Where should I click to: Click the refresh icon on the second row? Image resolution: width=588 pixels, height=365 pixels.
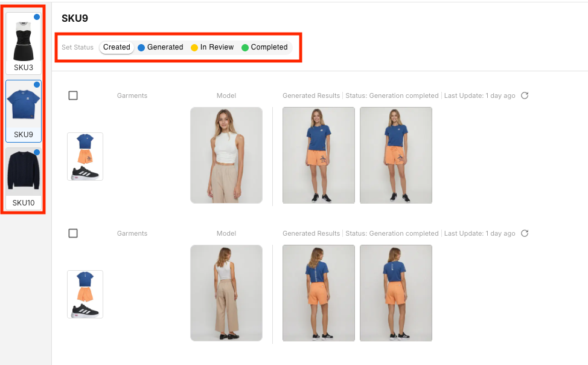[x=525, y=233]
